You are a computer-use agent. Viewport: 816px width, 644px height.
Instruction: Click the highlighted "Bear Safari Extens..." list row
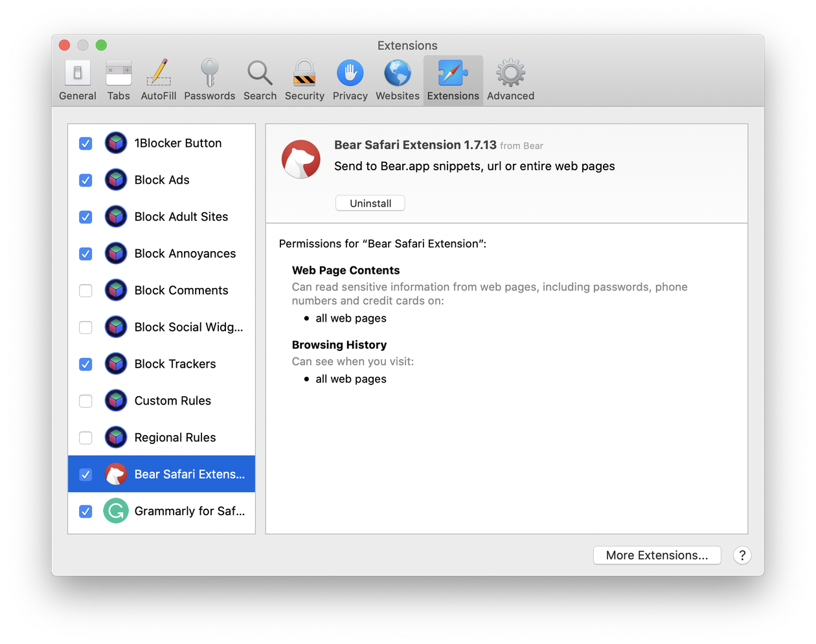tap(161, 474)
